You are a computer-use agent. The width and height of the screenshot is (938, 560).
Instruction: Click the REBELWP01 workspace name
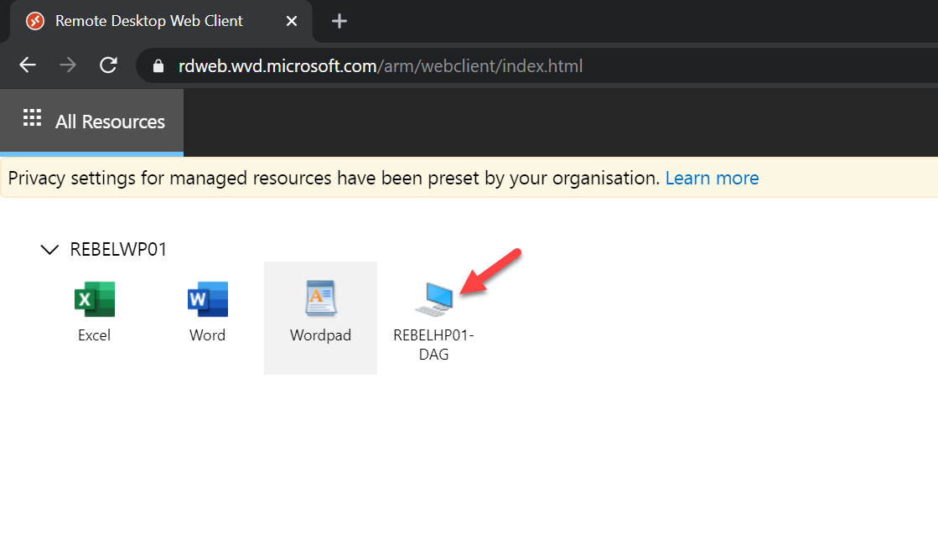pyautogui.click(x=118, y=249)
